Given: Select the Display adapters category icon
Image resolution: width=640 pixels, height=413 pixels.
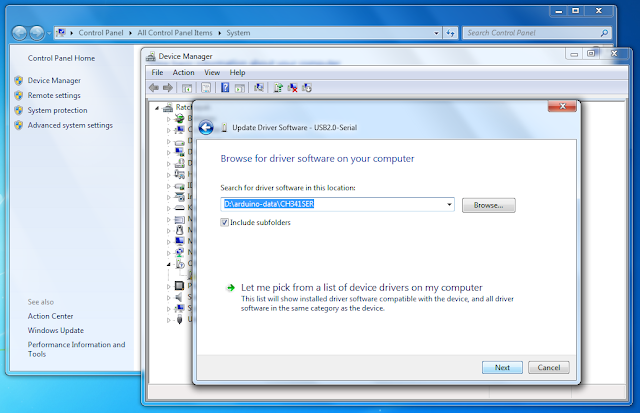Looking at the screenshot, I should (x=179, y=152).
